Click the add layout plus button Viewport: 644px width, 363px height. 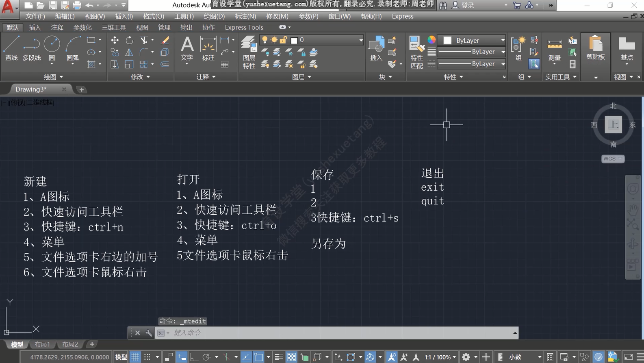coord(92,344)
